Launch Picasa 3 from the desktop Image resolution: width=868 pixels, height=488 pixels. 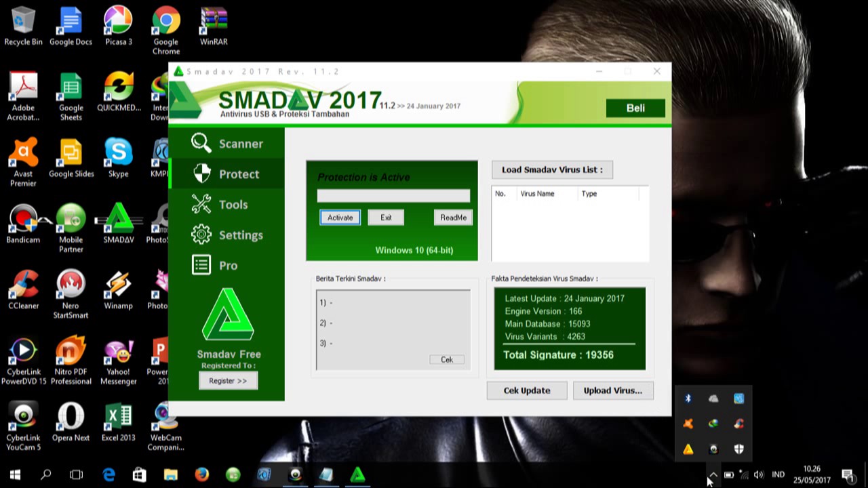(118, 26)
